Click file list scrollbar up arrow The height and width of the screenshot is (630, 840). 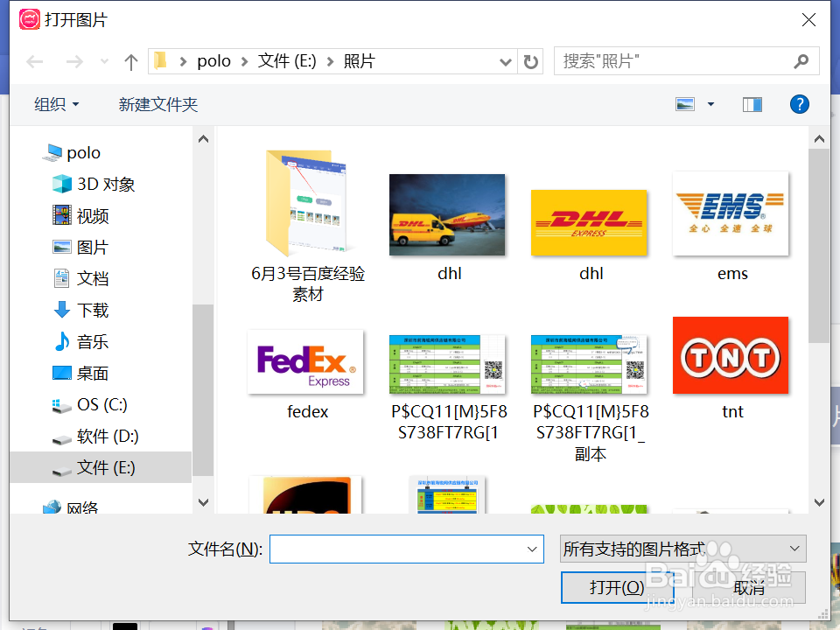[x=819, y=139]
